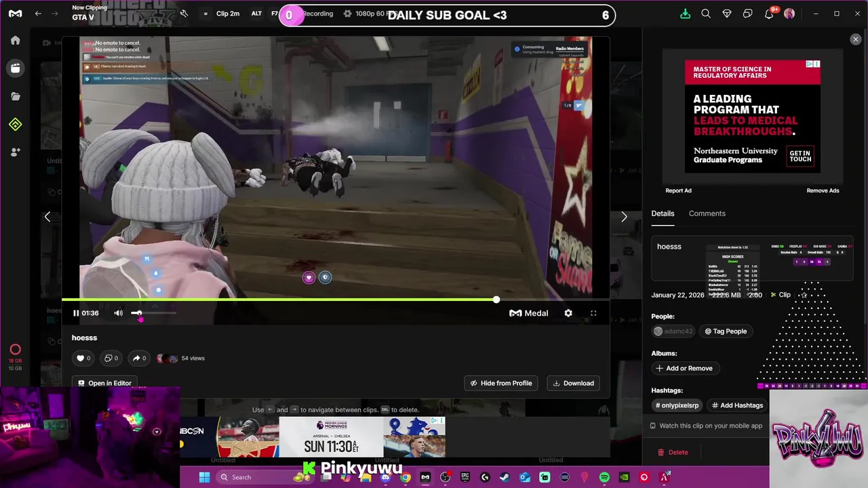Viewport: 868px width, 488px height.
Task: Open the search magnifier in top bar
Action: click(706, 14)
